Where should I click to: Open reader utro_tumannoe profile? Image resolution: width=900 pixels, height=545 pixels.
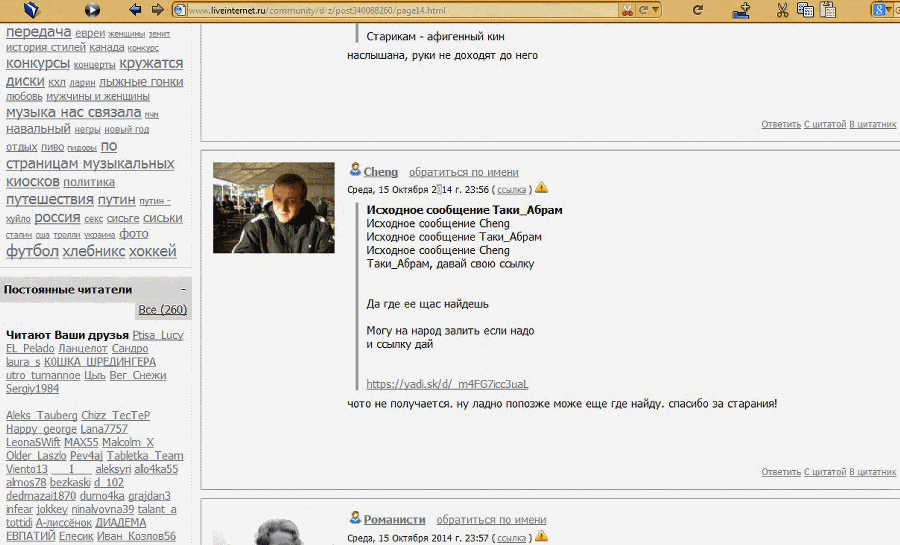43,375
